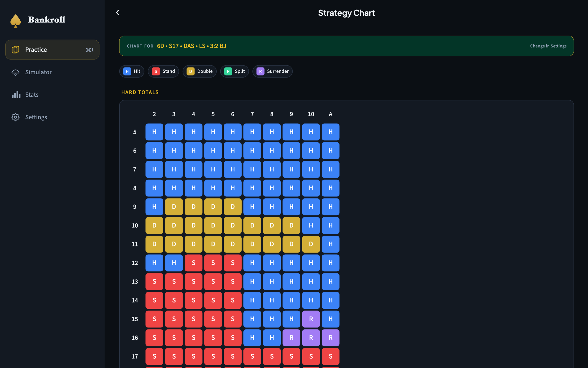
Task: Click the yellow D icon in Double legend
Action: pos(190,71)
